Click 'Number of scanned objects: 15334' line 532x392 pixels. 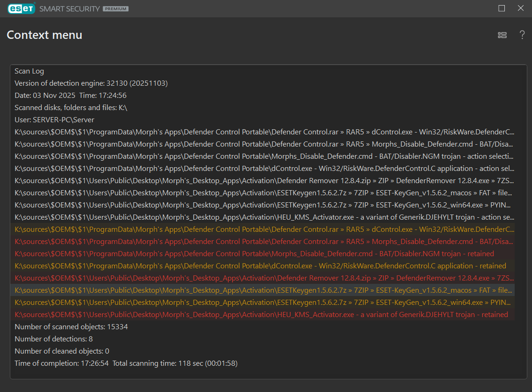71,327
